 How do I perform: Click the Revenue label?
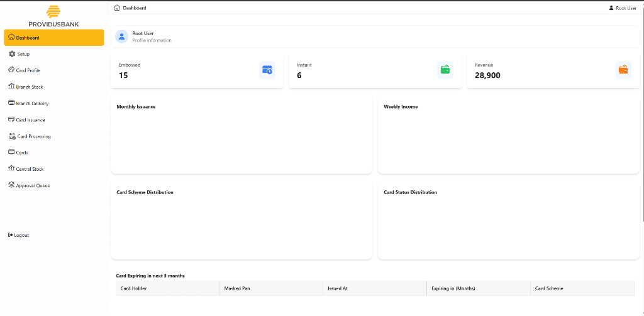(x=484, y=65)
